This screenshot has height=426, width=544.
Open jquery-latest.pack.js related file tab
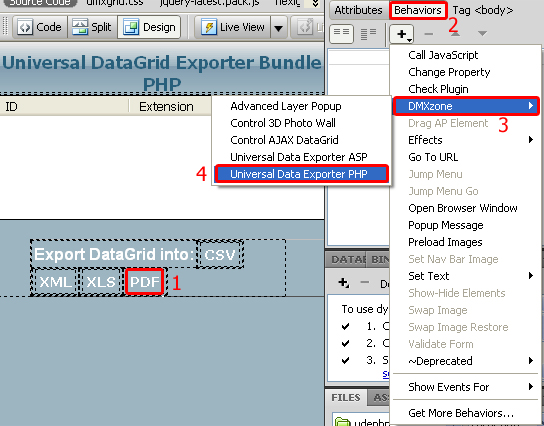[209, 3]
